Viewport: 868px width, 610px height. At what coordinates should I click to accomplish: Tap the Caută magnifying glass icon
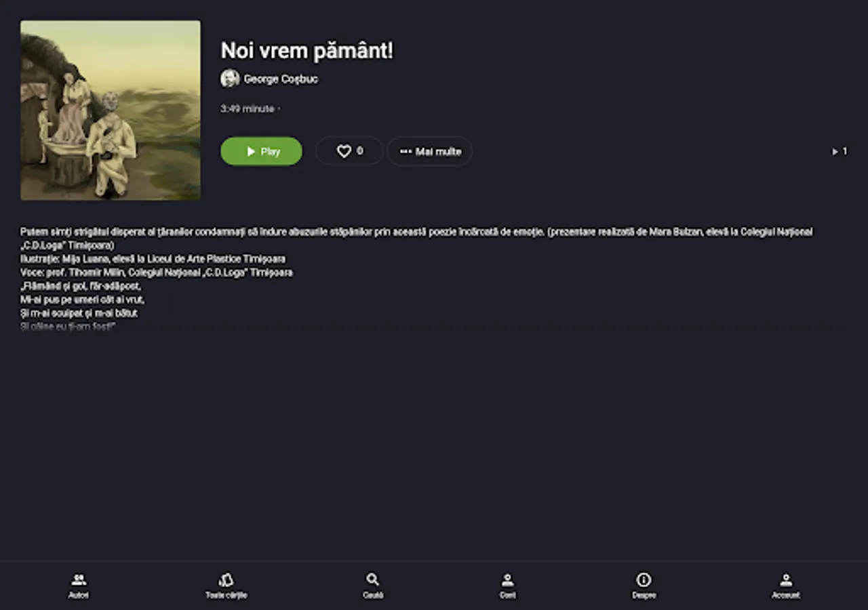372,579
